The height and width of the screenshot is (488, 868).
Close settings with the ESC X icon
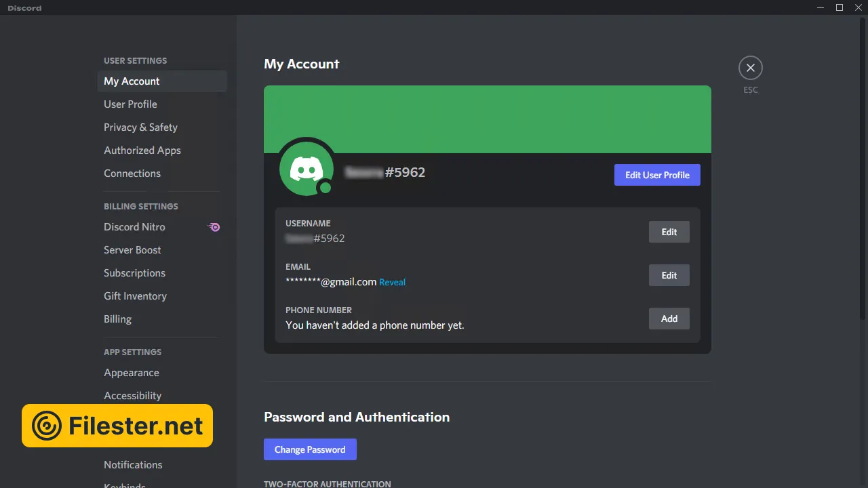coord(750,68)
